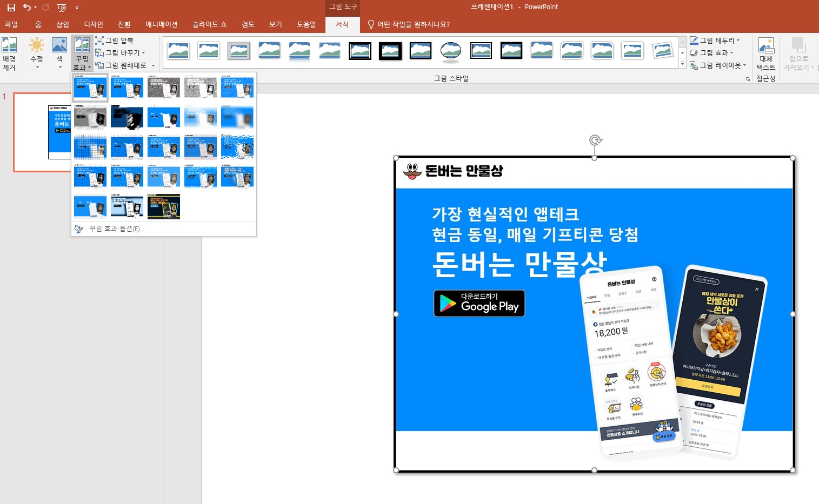
Task: Apply the gray chalk sketch artistic effect
Action: tap(90, 117)
